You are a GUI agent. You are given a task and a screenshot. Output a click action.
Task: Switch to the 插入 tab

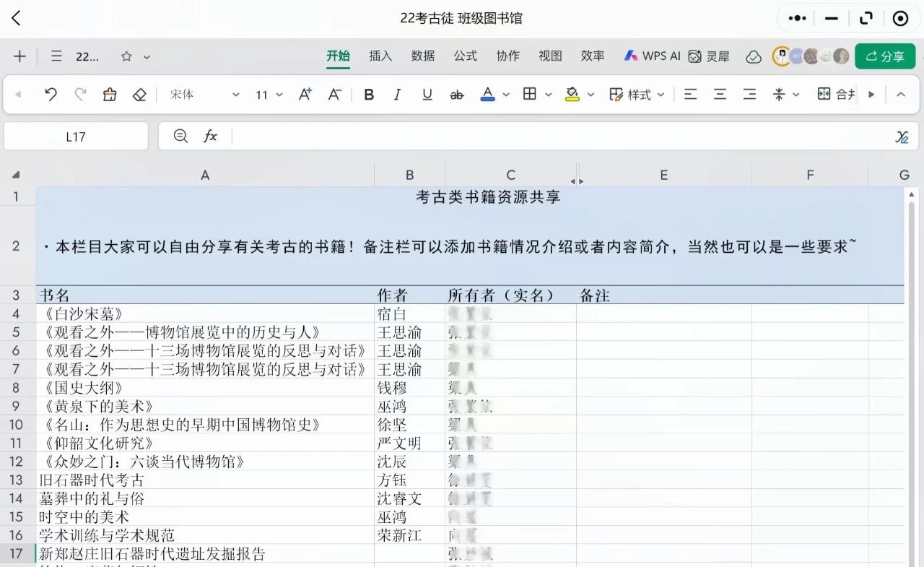click(x=380, y=56)
